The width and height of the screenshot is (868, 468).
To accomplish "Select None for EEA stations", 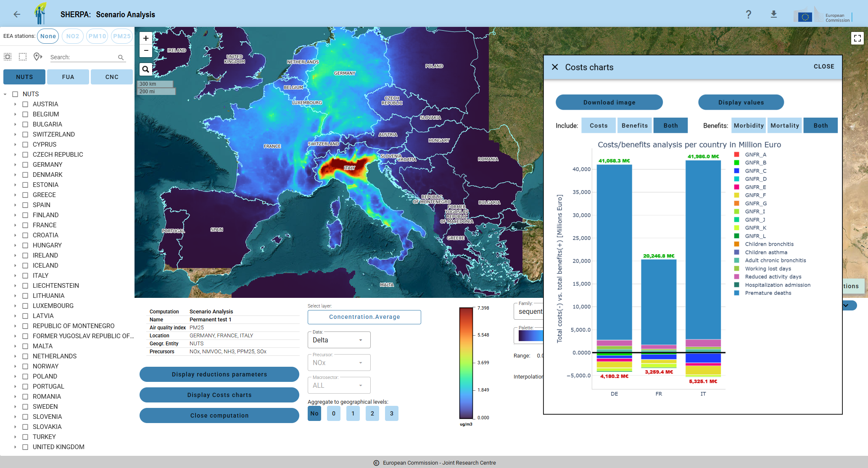I will pyautogui.click(x=48, y=36).
